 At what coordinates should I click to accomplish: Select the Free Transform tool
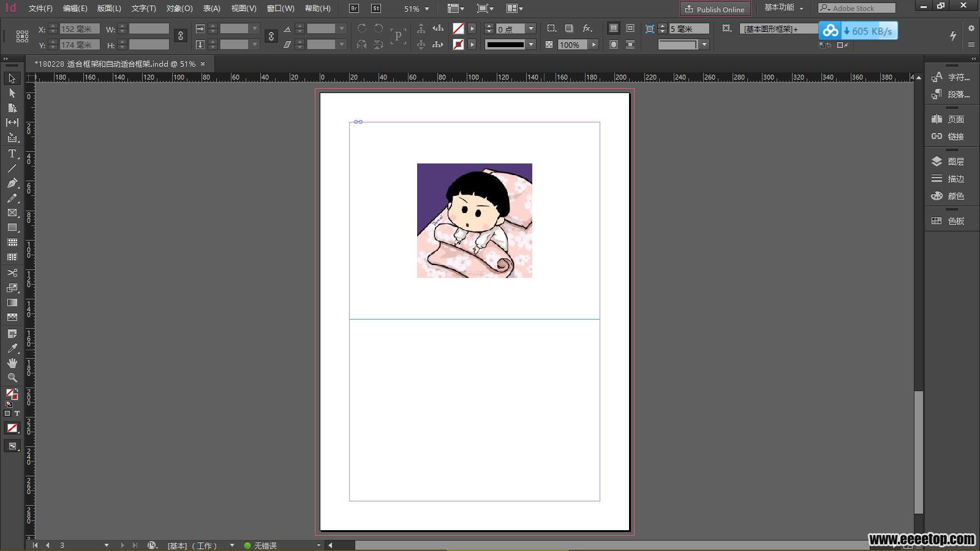pos(12,288)
